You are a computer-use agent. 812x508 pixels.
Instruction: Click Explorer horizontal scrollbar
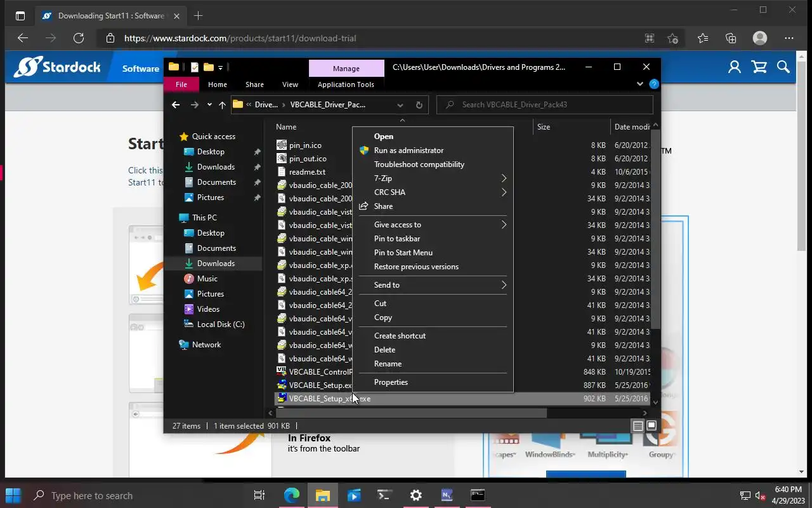point(411,413)
